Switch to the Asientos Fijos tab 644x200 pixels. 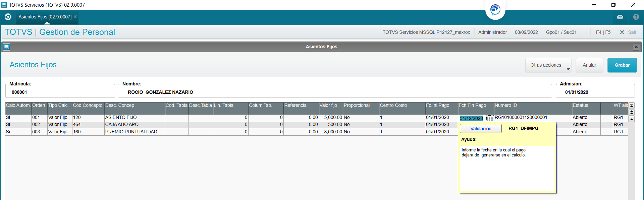(x=45, y=17)
